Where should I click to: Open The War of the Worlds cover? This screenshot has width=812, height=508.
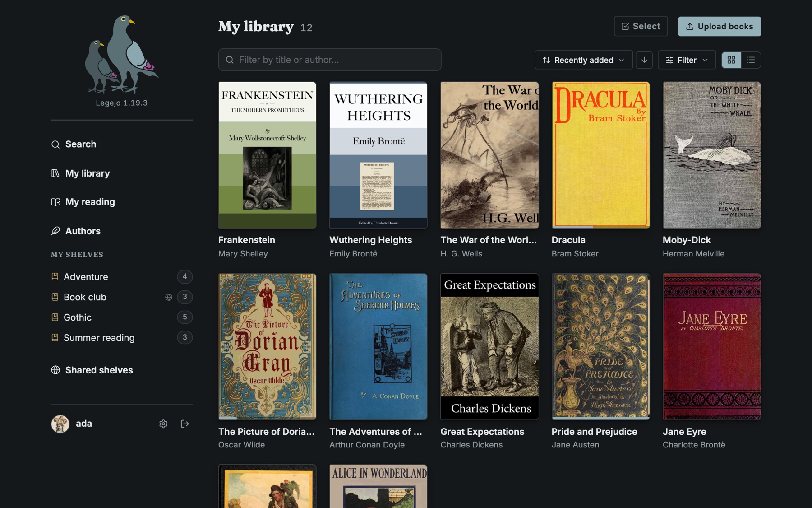(489, 155)
